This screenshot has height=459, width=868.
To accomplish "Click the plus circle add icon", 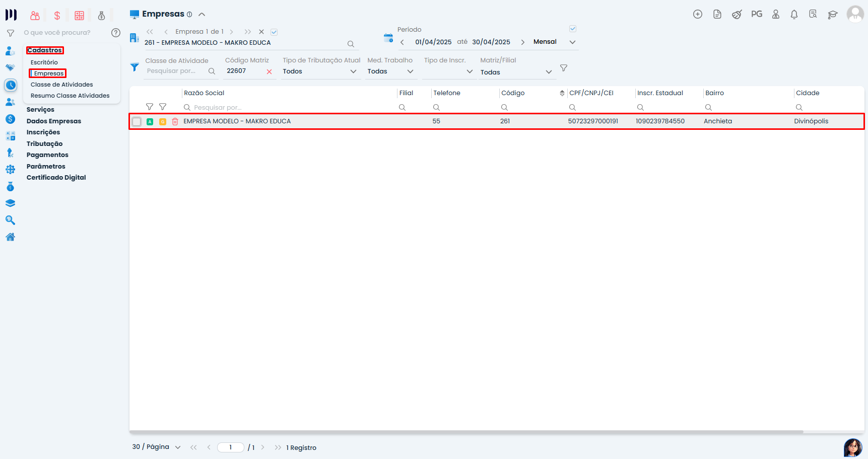I will (697, 15).
